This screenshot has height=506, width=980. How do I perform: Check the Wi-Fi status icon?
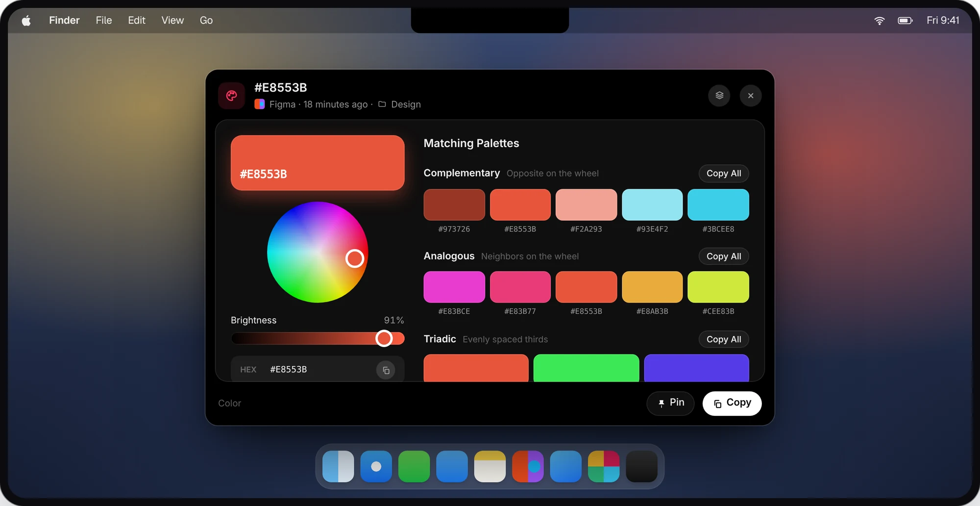point(880,21)
